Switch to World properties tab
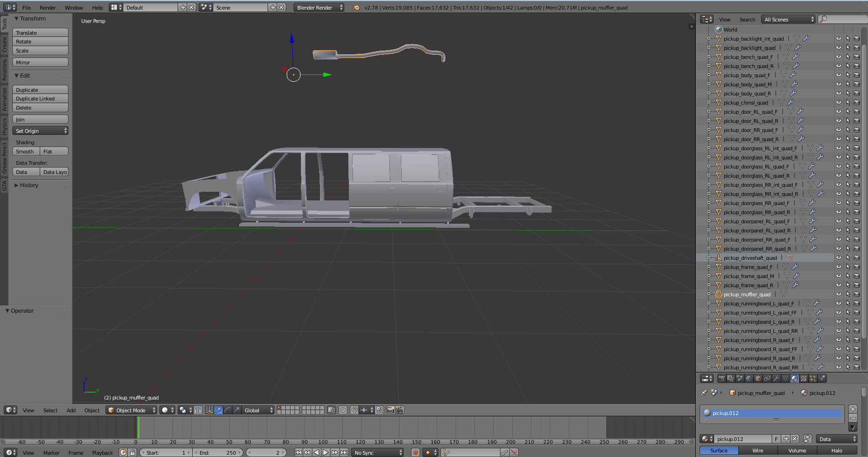This screenshot has width=868, height=457. 749,378
